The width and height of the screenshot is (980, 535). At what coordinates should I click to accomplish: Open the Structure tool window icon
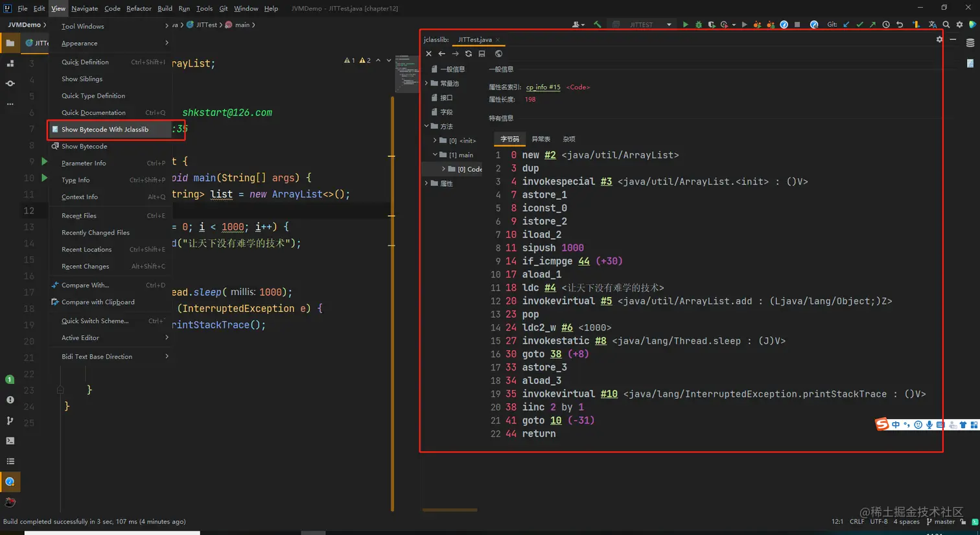point(10,64)
